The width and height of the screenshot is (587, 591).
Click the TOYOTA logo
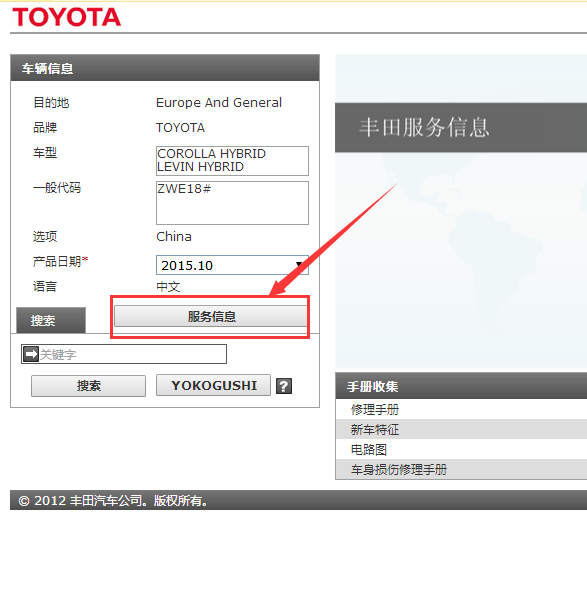(x=66, y=17)
